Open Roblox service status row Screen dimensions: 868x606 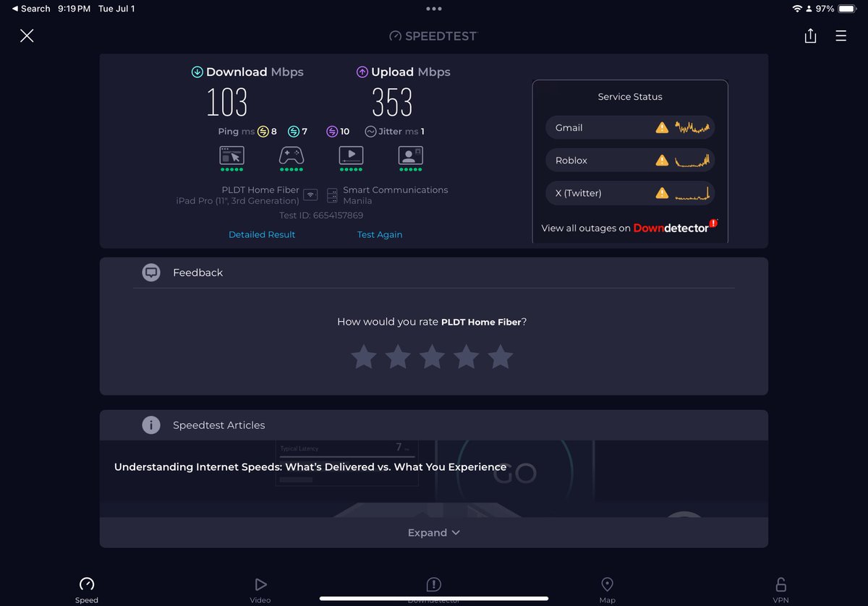(630, 161)
